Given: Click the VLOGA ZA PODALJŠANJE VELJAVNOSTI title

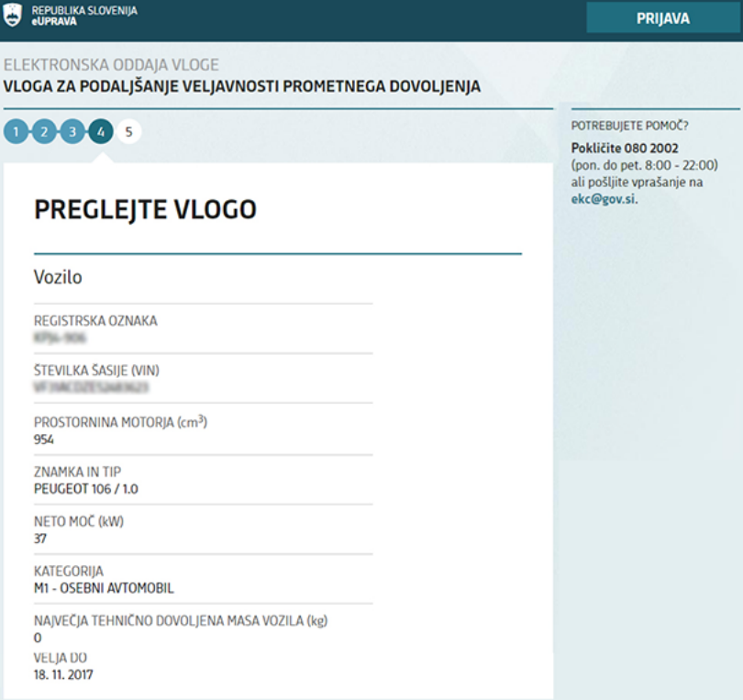Looking at the screenshot, I should (242, 86).
